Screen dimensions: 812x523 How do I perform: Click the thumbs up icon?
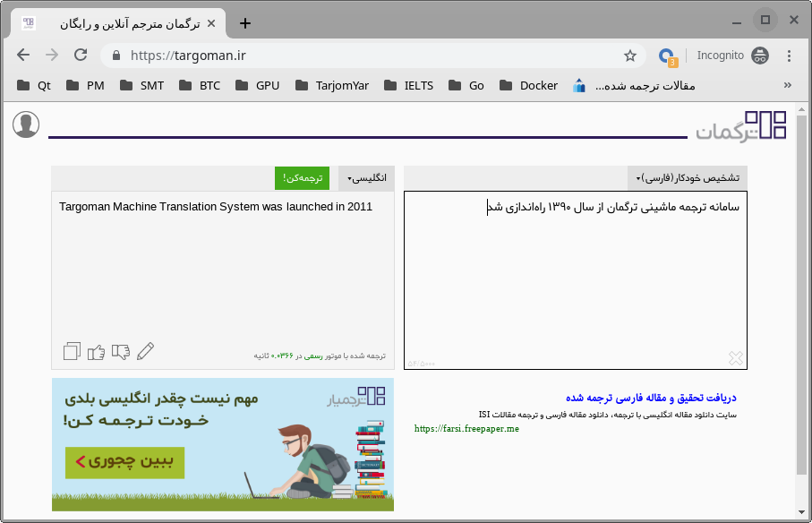pos(97,352)
